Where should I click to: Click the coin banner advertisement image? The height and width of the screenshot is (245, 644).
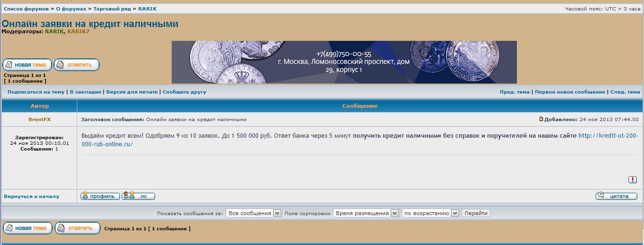[344, 62]
